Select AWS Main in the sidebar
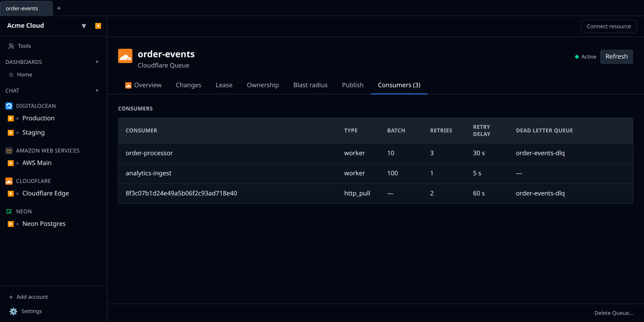This screenshot has width=644, height=322. (37, 163)
